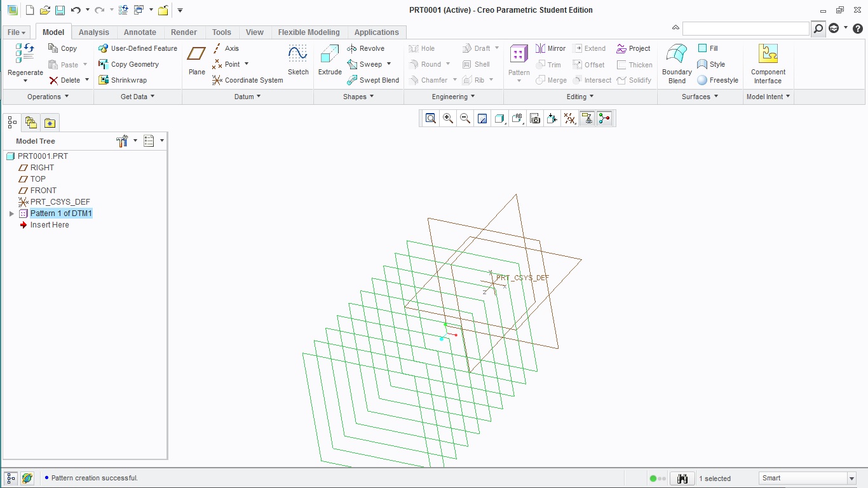This screenshot has width=868, height=488.
Task: Switch to the folder browser tab icon
Action: tap(31, 123)
